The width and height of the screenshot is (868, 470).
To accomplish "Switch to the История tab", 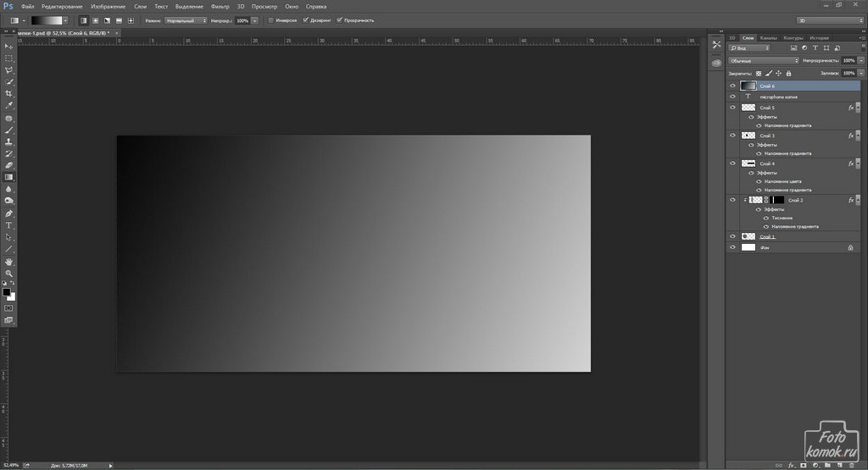I will tap(820, 38).
